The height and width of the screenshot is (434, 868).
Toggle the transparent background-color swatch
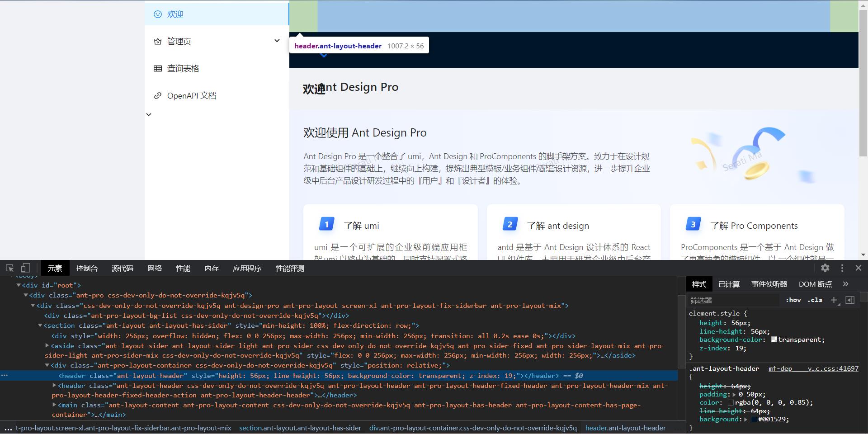point(774,339)
